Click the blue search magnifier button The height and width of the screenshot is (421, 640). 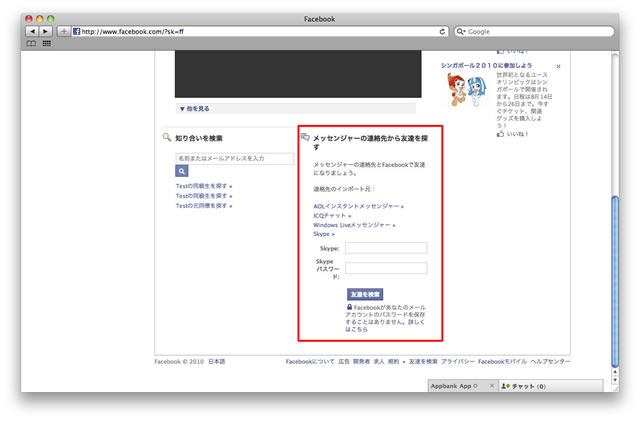point(182,171)
